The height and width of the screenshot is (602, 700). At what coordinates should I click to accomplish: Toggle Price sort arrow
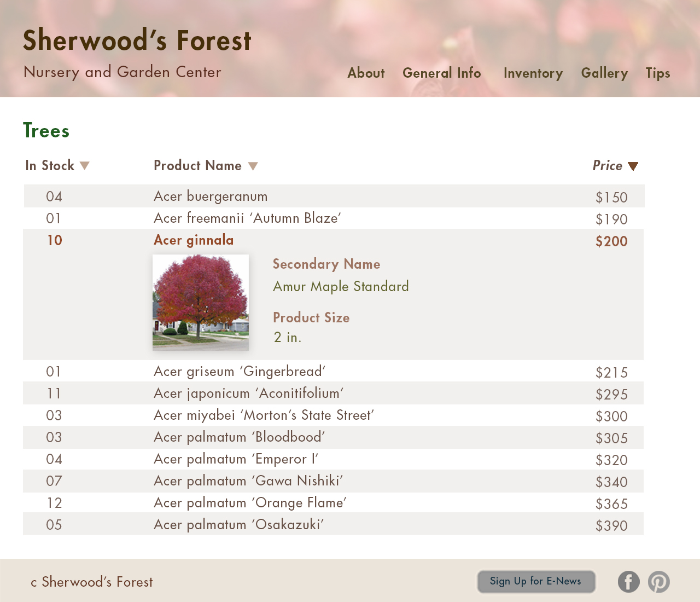tap(633, 166)
